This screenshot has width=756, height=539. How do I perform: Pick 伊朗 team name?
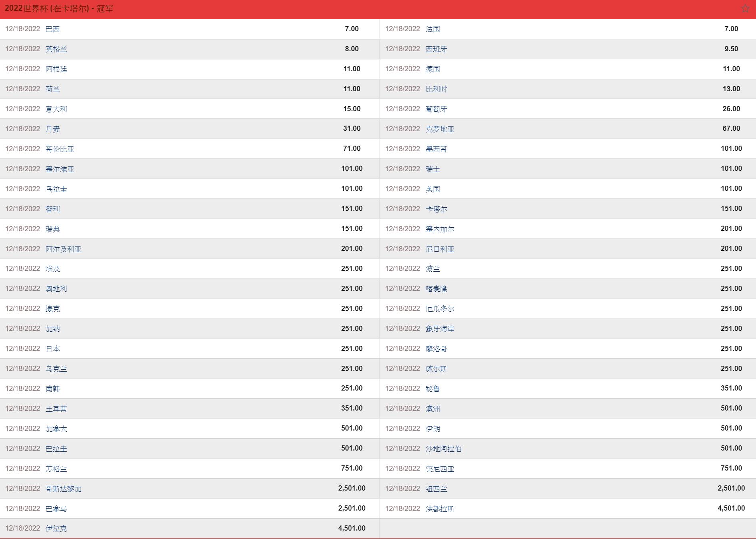point(433,429)
